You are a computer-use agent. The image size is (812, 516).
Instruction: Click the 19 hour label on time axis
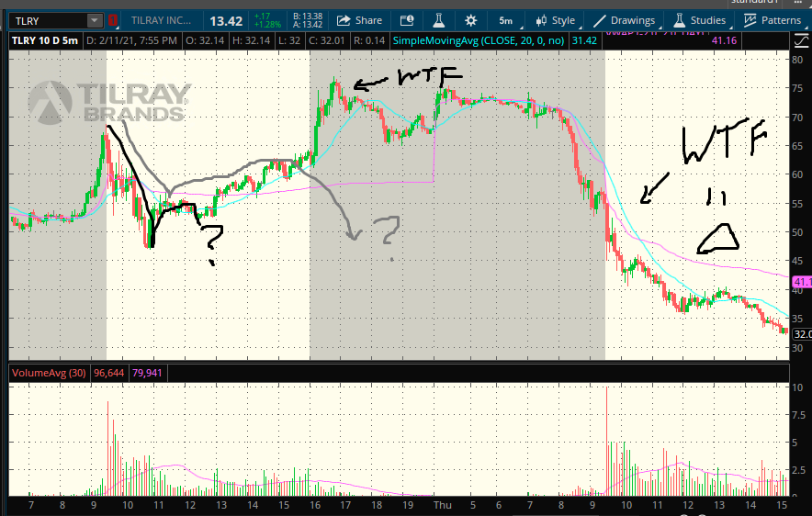(408, 505)
